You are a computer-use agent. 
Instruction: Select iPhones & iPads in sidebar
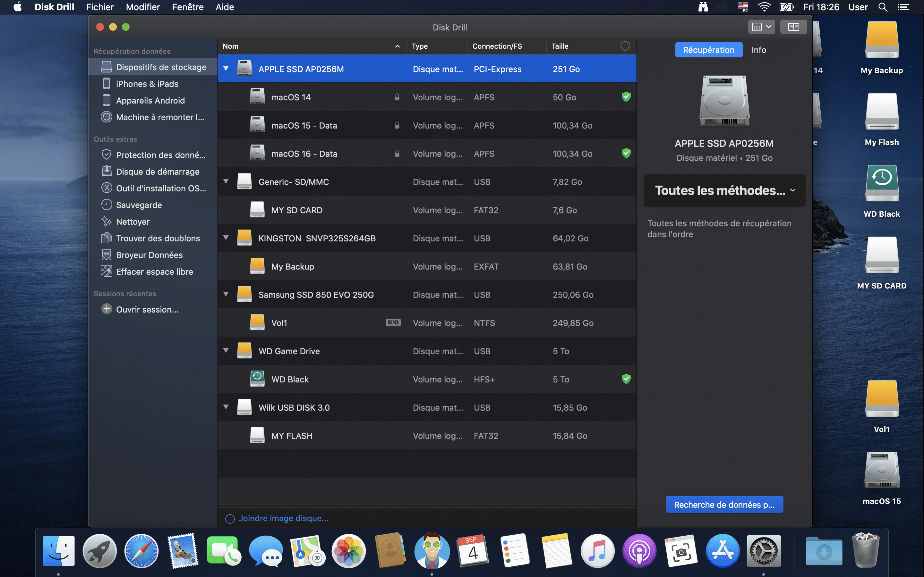(x=147, y=84)
